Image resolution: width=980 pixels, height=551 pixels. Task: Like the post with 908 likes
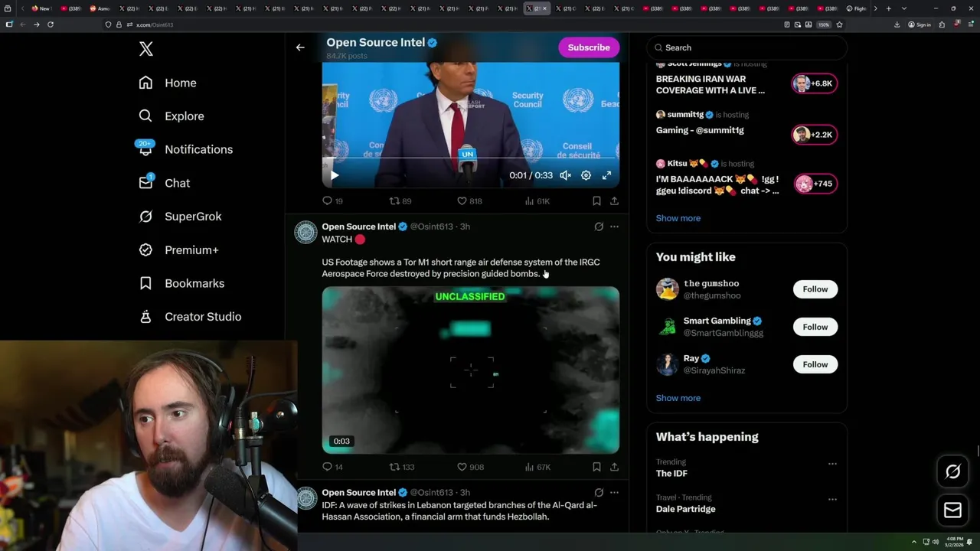click(470, 467)
